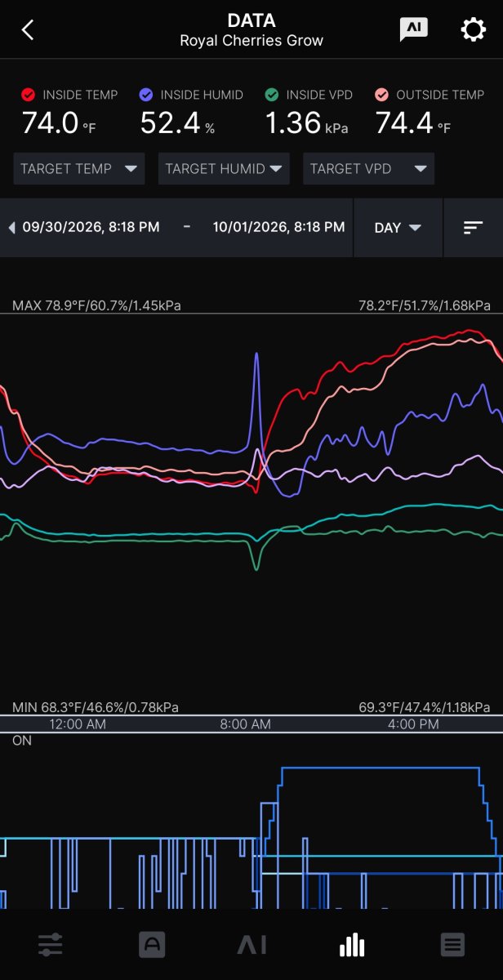Click the 78.2°F/51.7%/1.68kPa max label
The height and width of the screenshot is (980, 503).
[x=425, y=305]
